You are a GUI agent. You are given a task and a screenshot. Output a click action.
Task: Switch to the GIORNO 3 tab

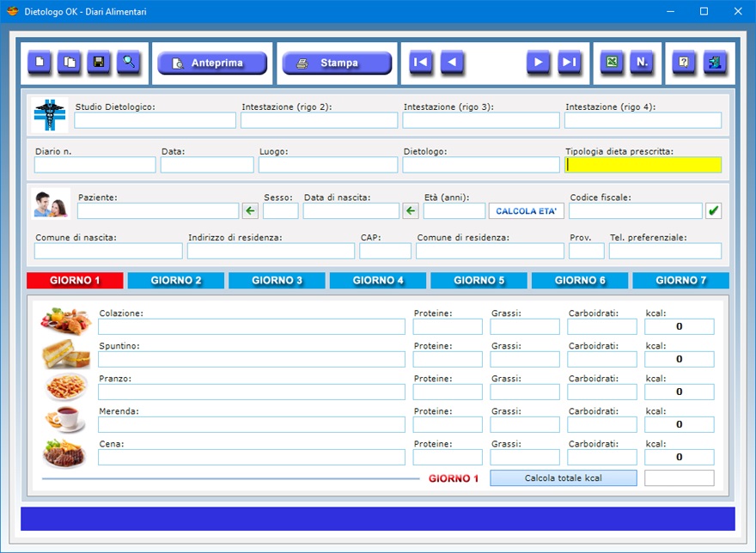(277, 281)
